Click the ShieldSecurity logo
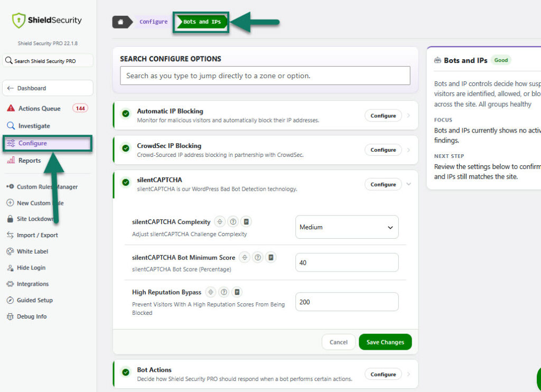Screen dimensions: 541x392 coord(47,21)
